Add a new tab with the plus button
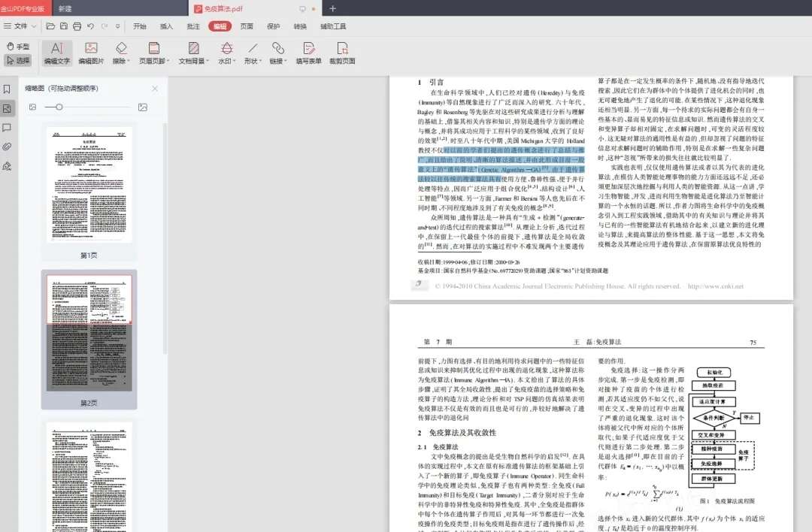This screenshot has height=532, width=812. (332, 9)
